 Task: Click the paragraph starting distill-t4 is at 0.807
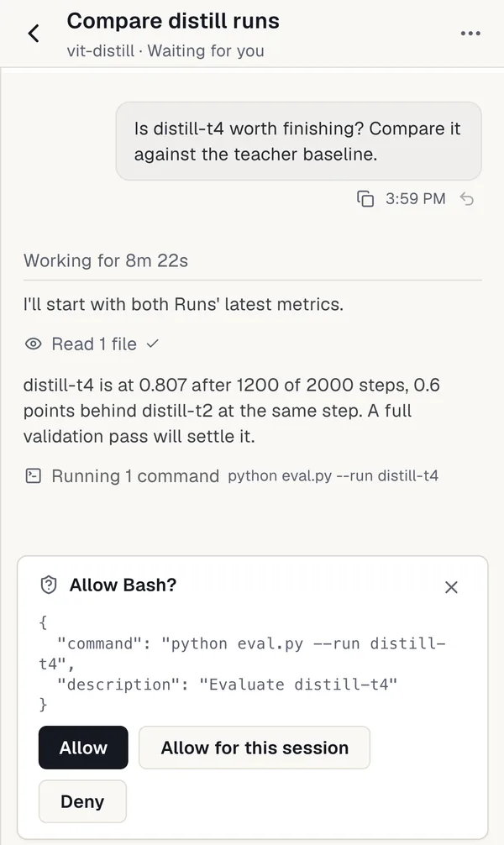(232, 411)
